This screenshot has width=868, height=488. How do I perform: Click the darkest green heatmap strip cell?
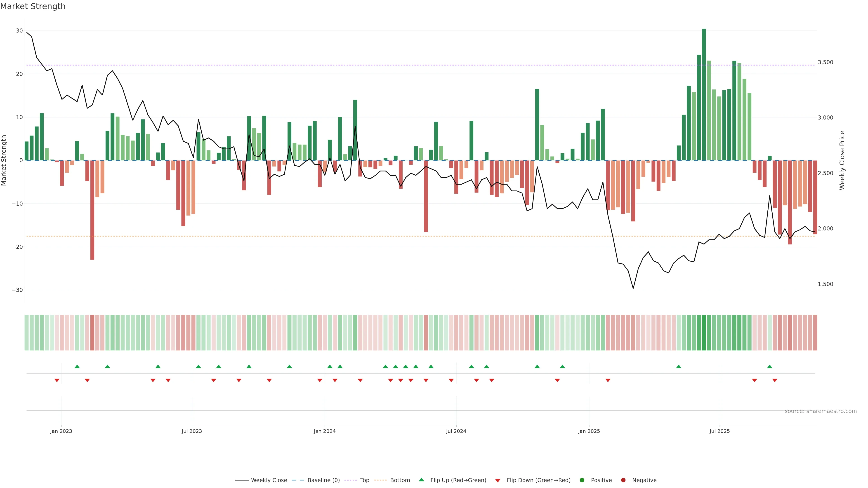[x=704, y=332]
